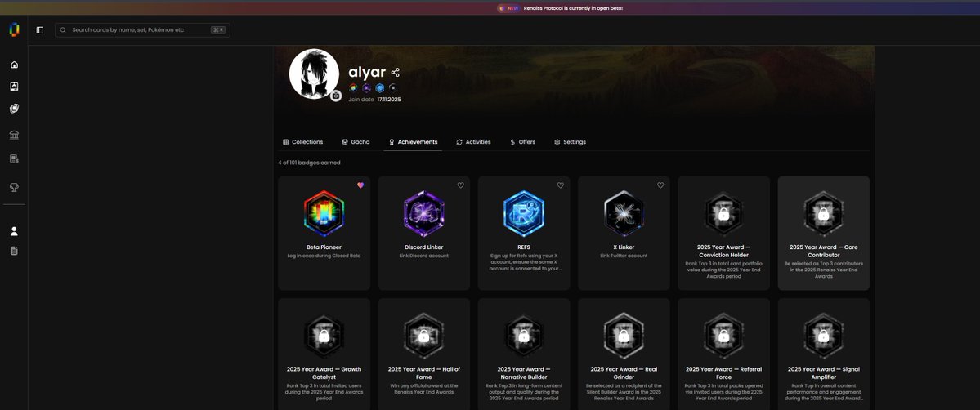Click the locked Referral Force badge icon
This screenshot has height=410, width=980.
pyautogui.click(x=723, y=336)
